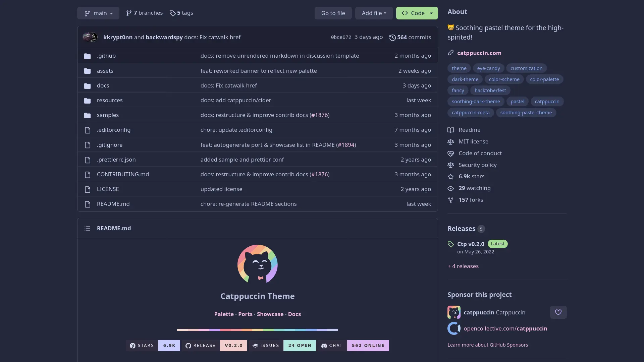Select the color-palette topic tag
Viewport: 644px width, 362px height.
[x=544, y=79]
